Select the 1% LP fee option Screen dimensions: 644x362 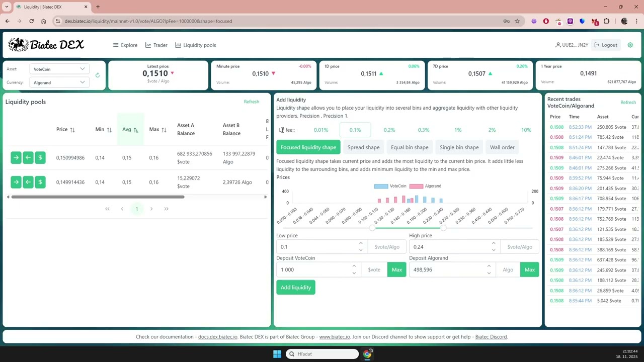click(x=458, y=130)
